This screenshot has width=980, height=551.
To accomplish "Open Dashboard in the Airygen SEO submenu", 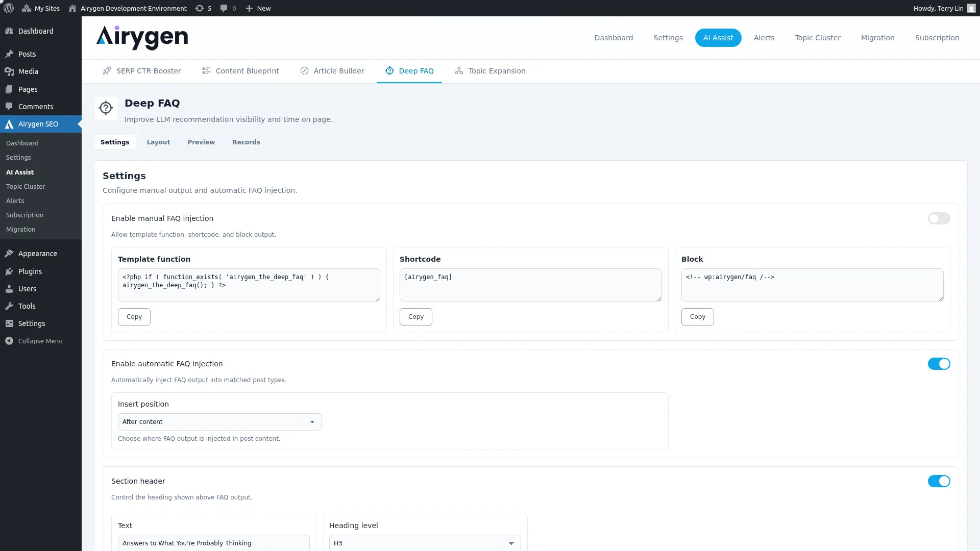I will [22, 143].
